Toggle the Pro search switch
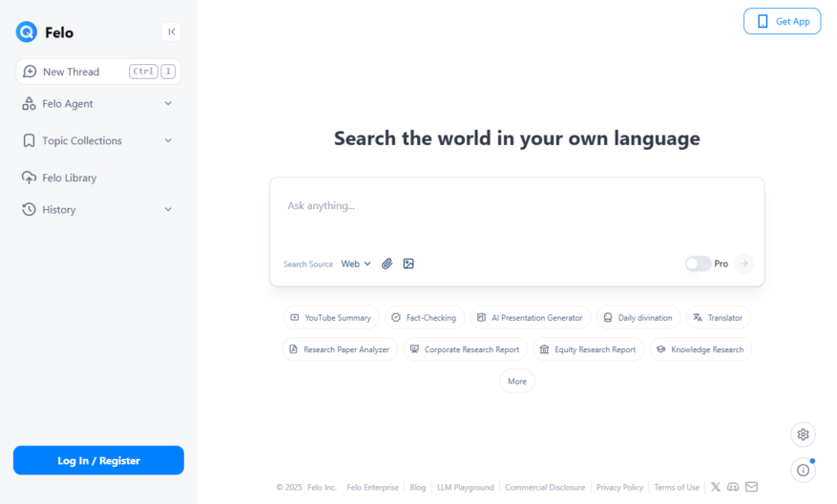Image resolution: width=837 pixels, height=504 pixels. (699, 263)
